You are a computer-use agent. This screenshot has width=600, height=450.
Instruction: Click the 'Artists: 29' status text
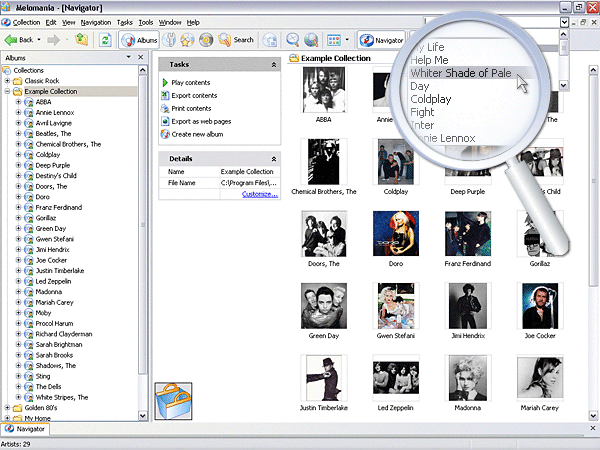pyautogui.click(x=16, y=444)
